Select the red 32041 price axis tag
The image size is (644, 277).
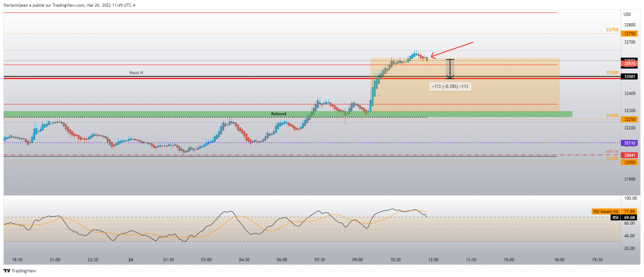[x=630, y=155]
